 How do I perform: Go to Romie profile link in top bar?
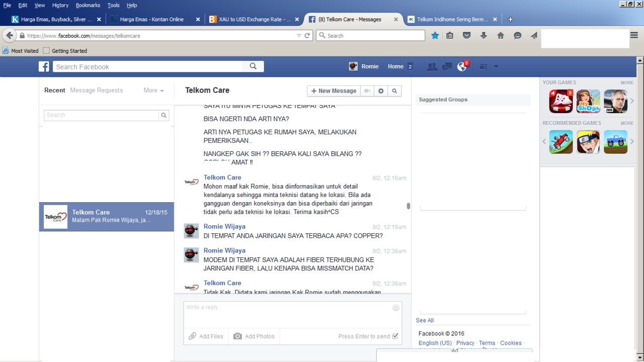[x=363, y=66]
